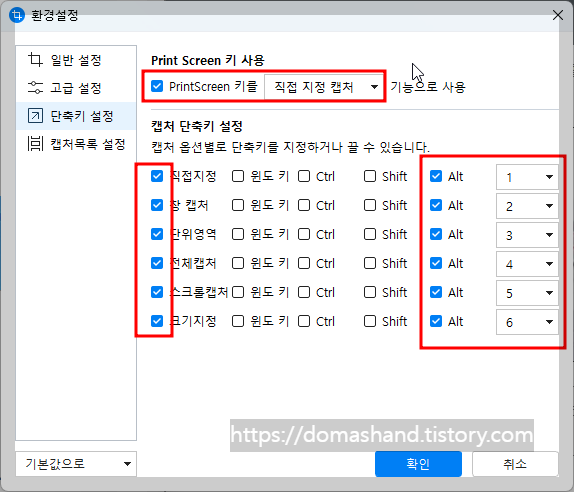
Task: Open key dropdown showing 2 for 창 캡처
Action: (x=527, y=206)
